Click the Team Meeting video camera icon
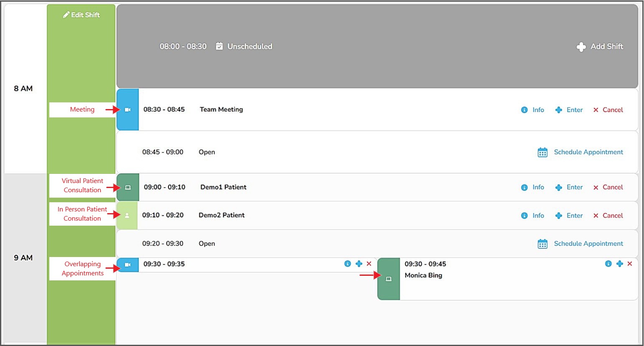The height and width of the screenshot is (346, 644). [128, 109]
